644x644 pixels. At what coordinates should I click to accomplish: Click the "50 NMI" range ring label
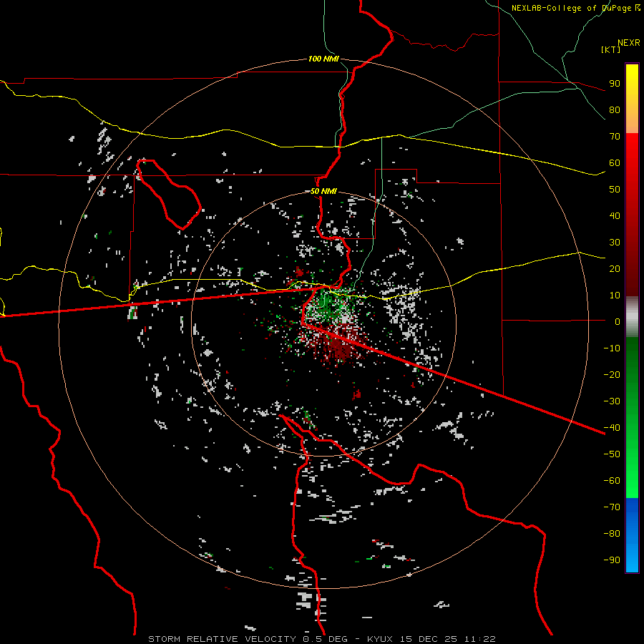[x=323, y=191]
